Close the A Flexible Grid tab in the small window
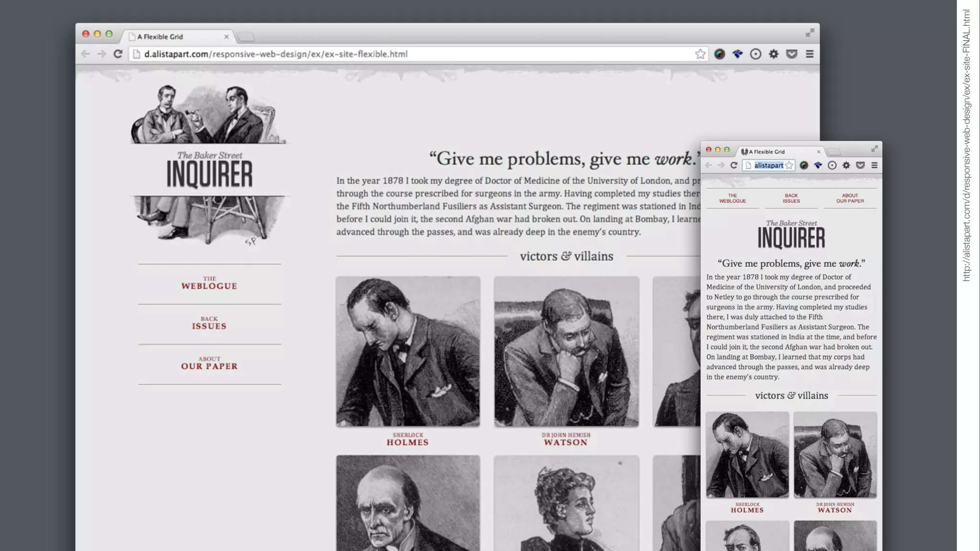The image size is (980, 551). click(819, 152)
